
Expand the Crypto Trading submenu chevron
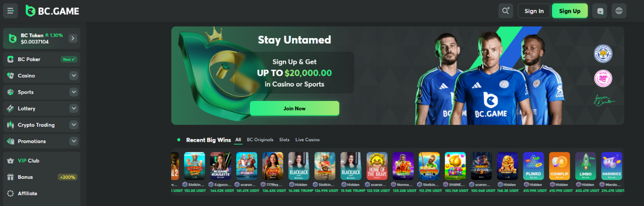(74, 125)
